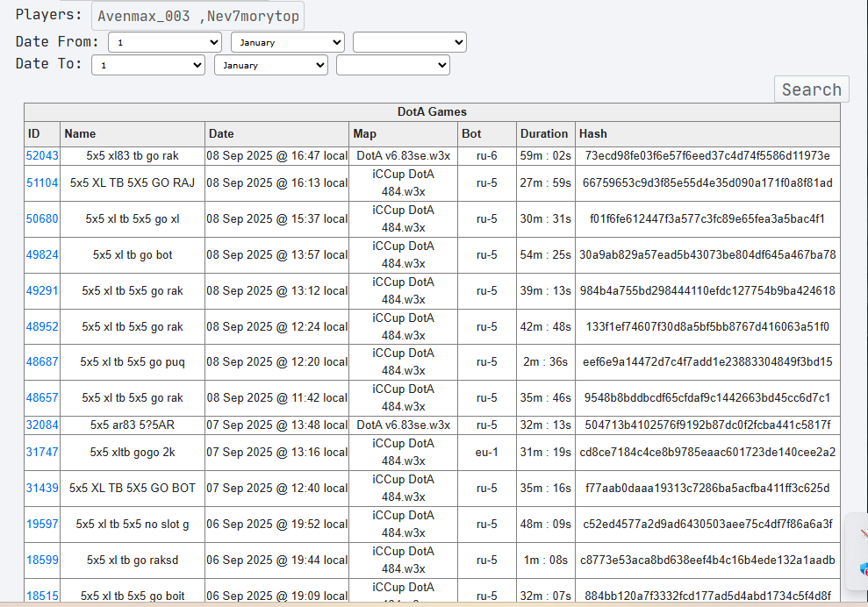Click the Map column header

tap(403, 134)
